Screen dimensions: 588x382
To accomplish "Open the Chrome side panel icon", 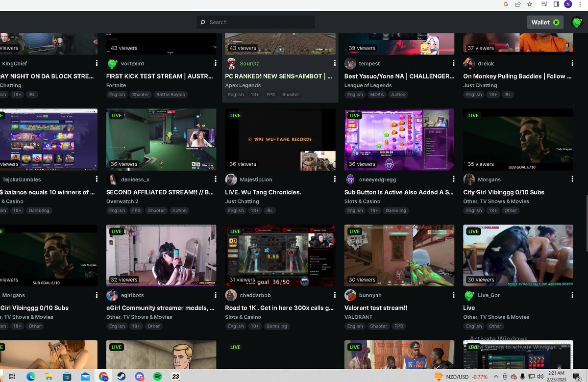I will point(555,4).
